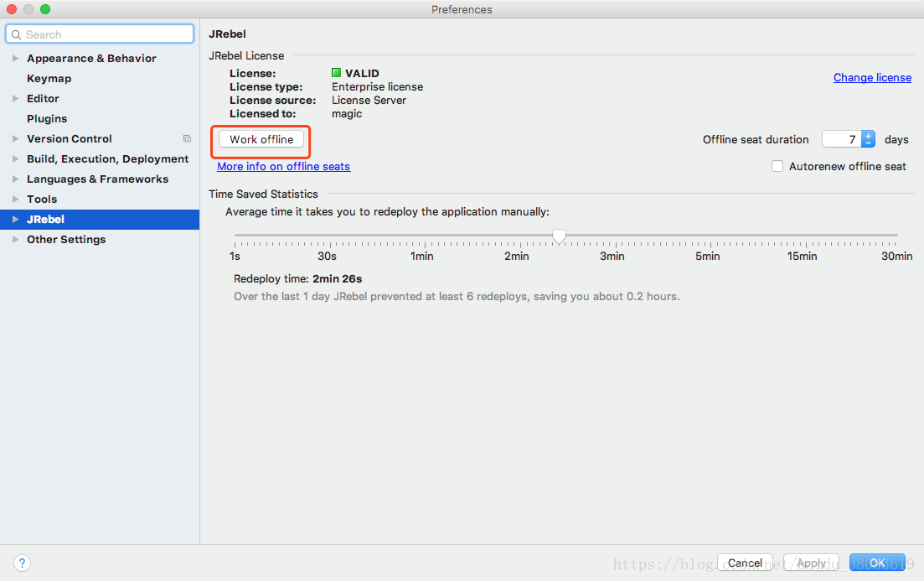Expand the Tools settings node

point(16,199)
